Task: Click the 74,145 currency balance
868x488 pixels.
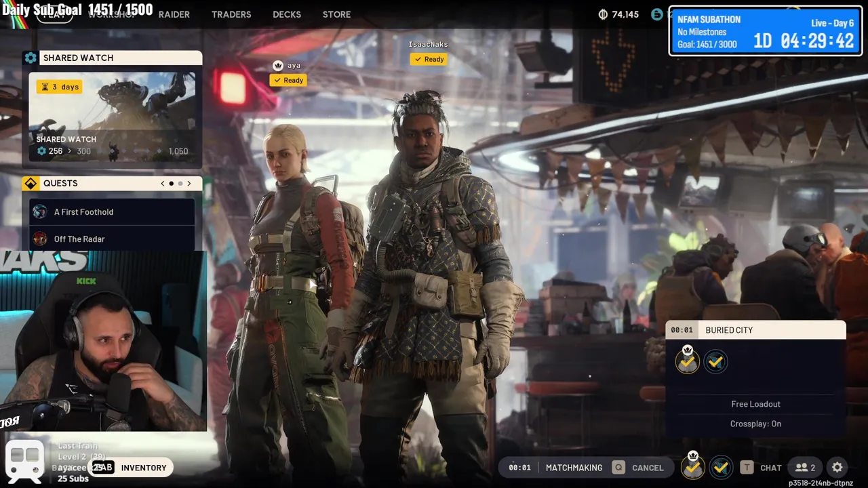Action: 625,14
